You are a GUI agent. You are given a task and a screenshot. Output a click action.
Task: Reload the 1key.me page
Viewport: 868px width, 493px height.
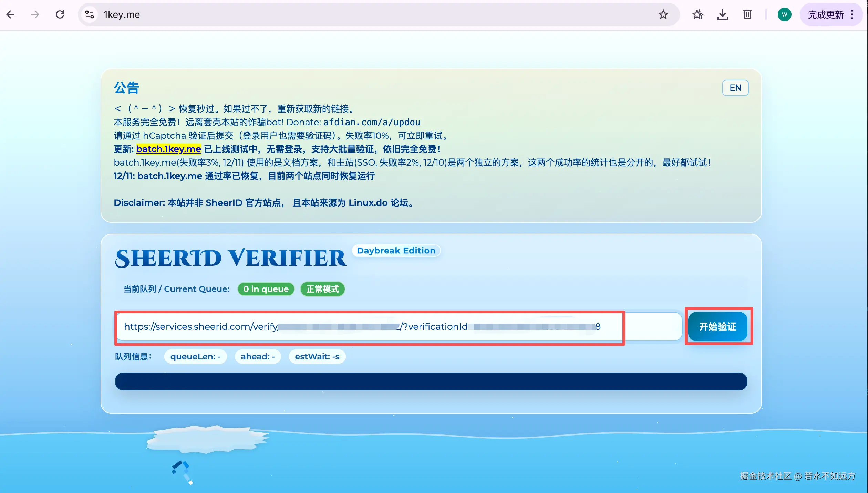point(60,14)
